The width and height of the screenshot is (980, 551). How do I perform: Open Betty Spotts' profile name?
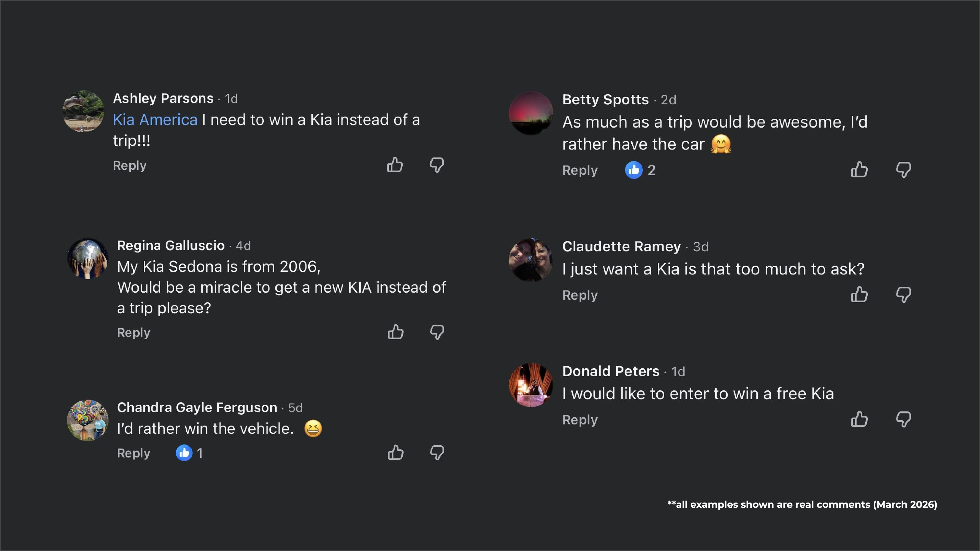coord(606,99)
